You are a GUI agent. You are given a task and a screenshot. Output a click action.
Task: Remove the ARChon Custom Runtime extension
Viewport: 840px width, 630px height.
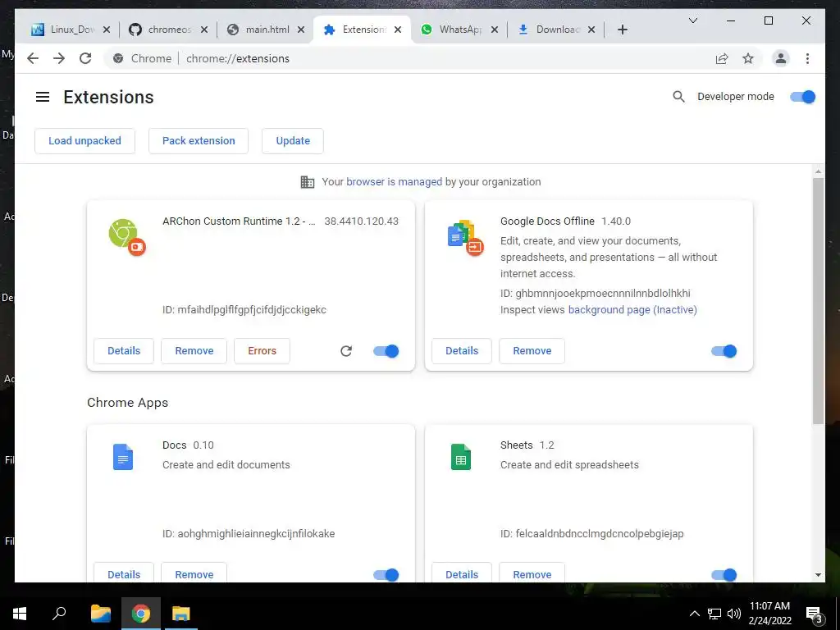(194, 351)
